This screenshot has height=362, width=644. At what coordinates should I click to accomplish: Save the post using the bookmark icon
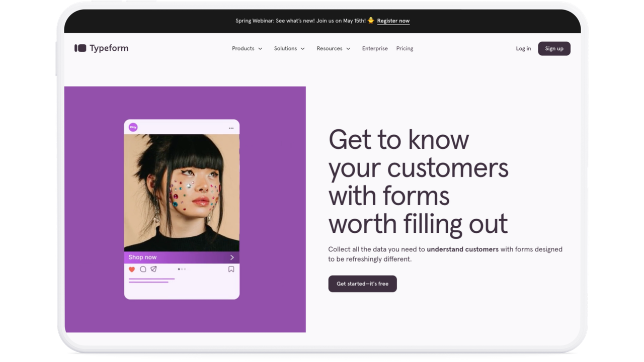tap(231, 269)
